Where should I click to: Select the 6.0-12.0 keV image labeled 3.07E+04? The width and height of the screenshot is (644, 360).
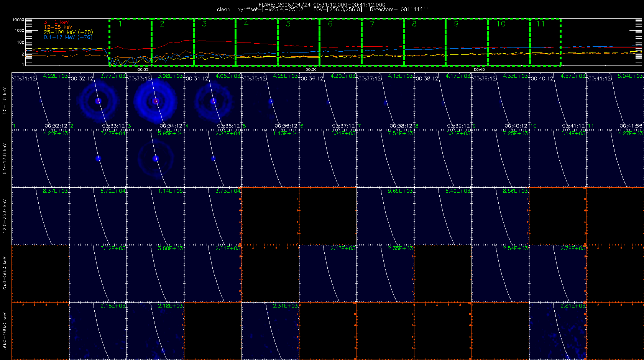click(98, 159)
